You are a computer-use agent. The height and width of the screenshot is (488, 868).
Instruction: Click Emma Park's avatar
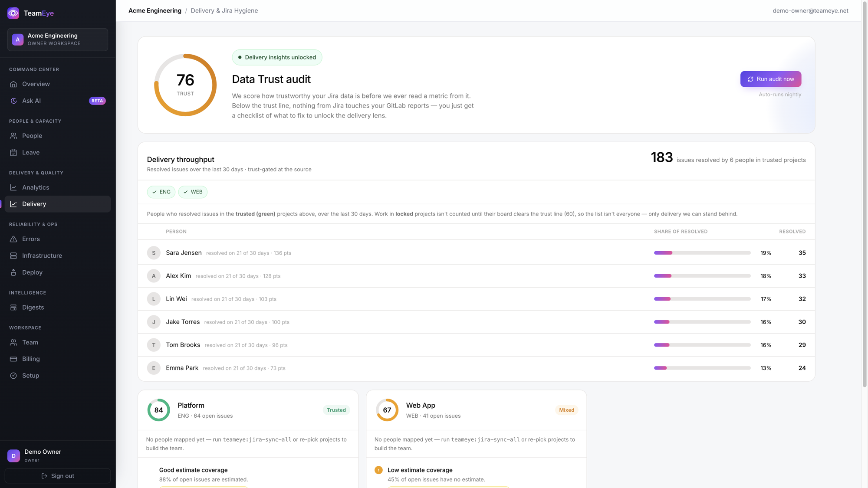point(154,368)
